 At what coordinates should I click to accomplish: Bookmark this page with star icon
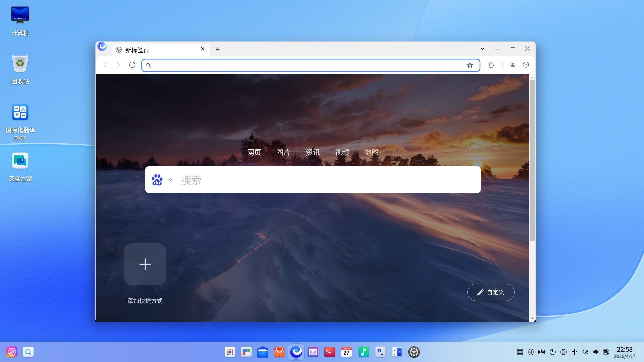point(470,65)
